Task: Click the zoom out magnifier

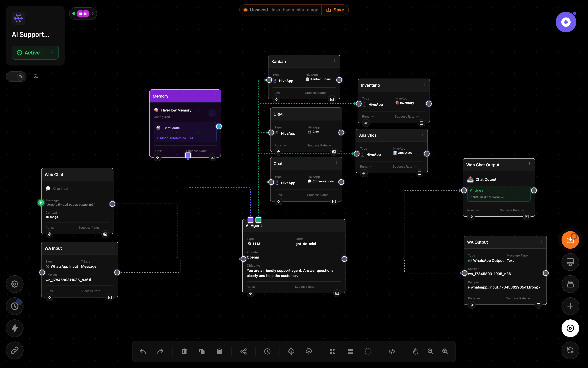Action: 430,351
